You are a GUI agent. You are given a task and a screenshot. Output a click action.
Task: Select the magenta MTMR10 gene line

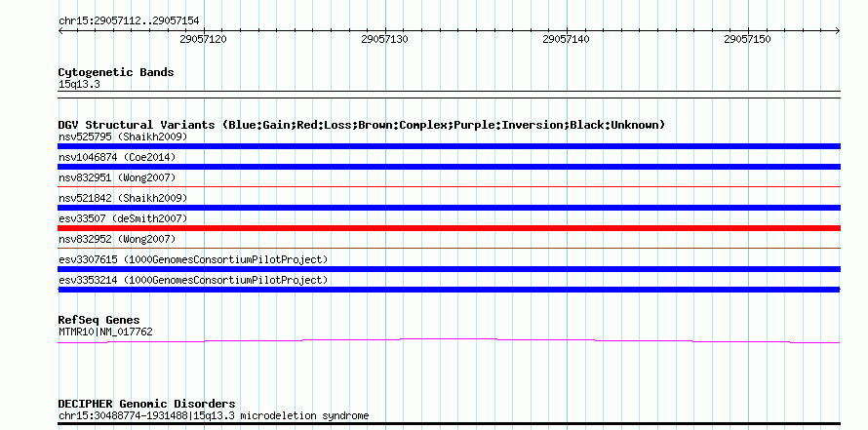click(x=449, y=341)
